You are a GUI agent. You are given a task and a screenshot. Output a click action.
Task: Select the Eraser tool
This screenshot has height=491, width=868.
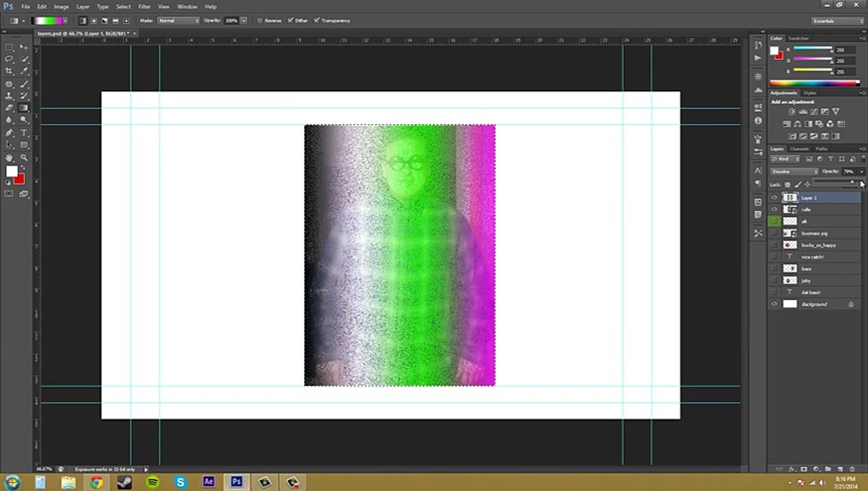pos(9,108)
